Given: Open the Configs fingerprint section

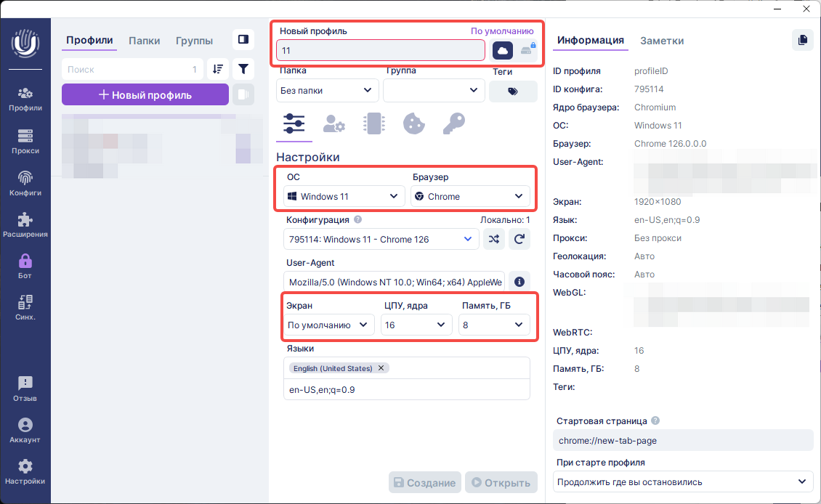Looking at the screenshot, I should coord(25,183).
